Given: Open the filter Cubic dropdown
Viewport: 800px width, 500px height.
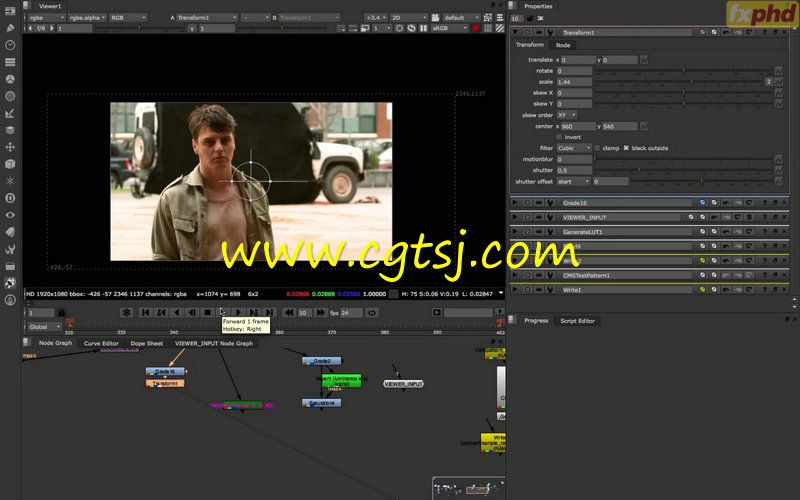Looking at the screenshot, I should 574,148.
